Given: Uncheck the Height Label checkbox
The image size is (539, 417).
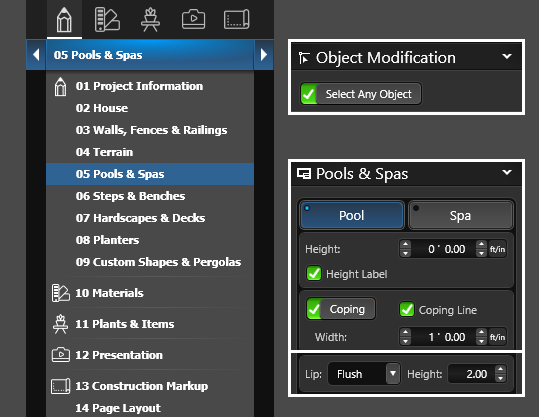Looking at the screenshot, I should [314, 274].
